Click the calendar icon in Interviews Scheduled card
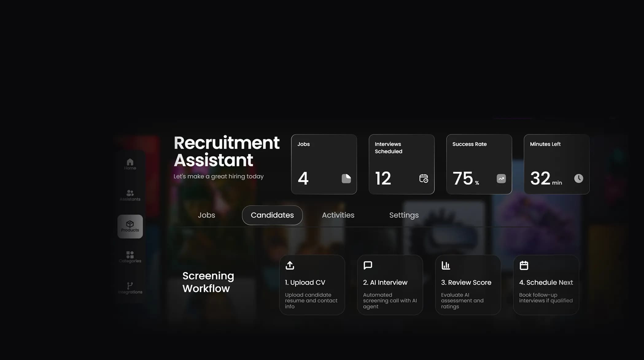 (x=424, y=178)
